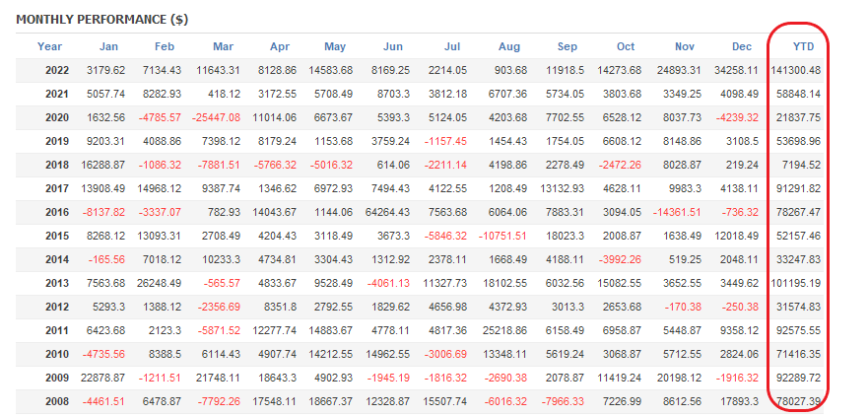Click the Jun column header
Image resolution: width=868 pixels, height=416 pixels.
pos(392,46)
